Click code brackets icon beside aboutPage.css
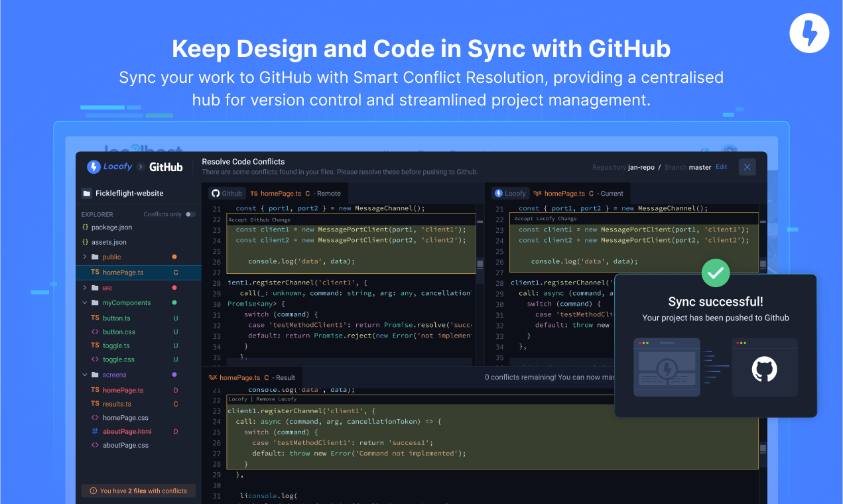Viewport: 843px width, 504px height. tap(95, 446)
